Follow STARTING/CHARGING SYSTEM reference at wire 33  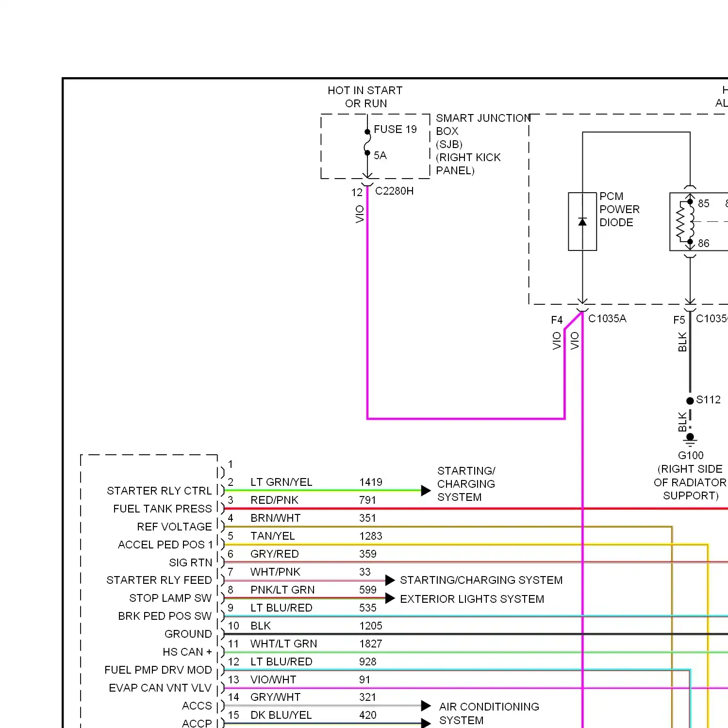click(x=481, y=580)
